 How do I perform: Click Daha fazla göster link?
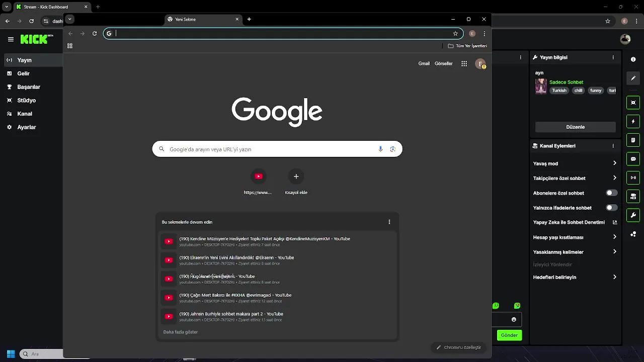coord(181,332)
